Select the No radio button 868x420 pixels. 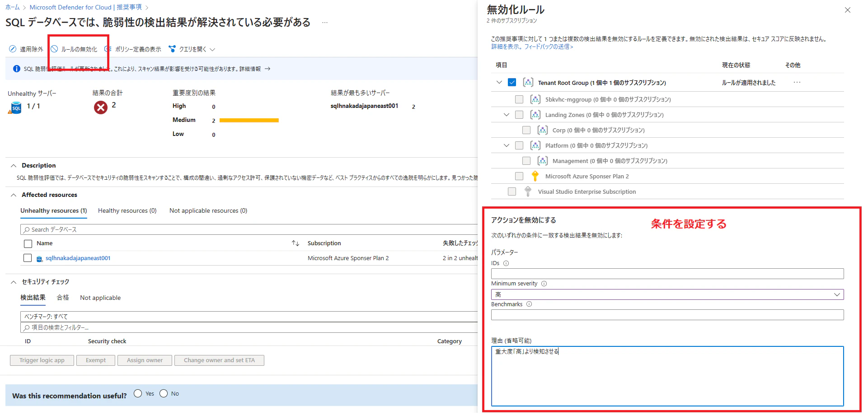point(164,393)
